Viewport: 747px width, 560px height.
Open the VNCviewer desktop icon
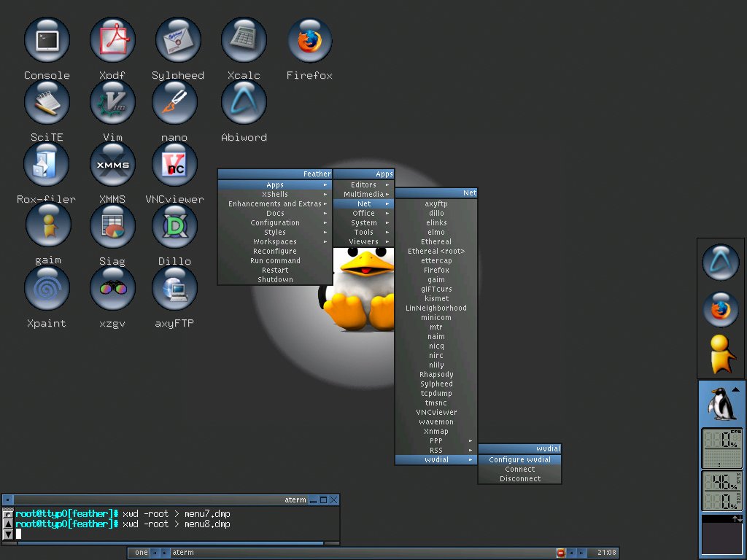[174, 164]
